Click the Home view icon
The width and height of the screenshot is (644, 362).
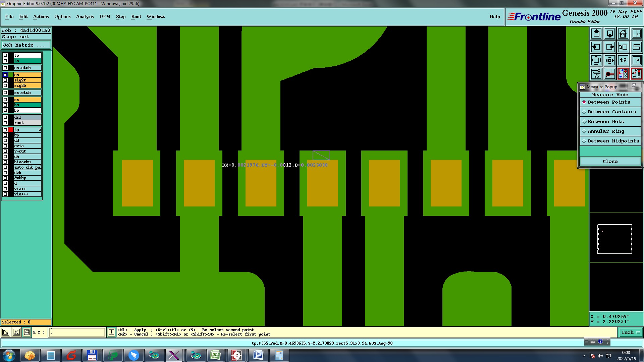623,34
